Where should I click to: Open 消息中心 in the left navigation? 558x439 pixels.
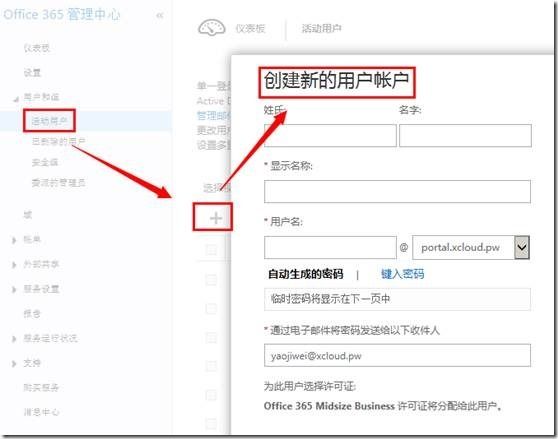(x=41, y=412)
